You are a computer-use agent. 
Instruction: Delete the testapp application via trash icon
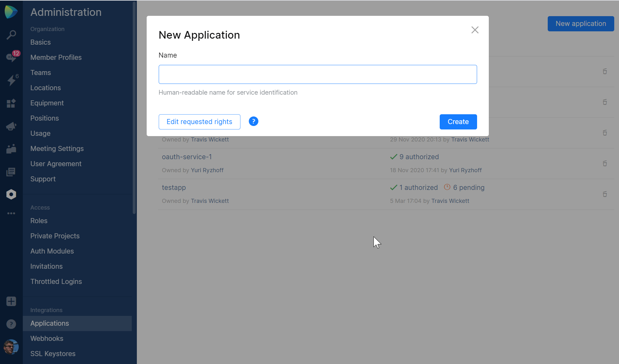click(x=604, y=194)
